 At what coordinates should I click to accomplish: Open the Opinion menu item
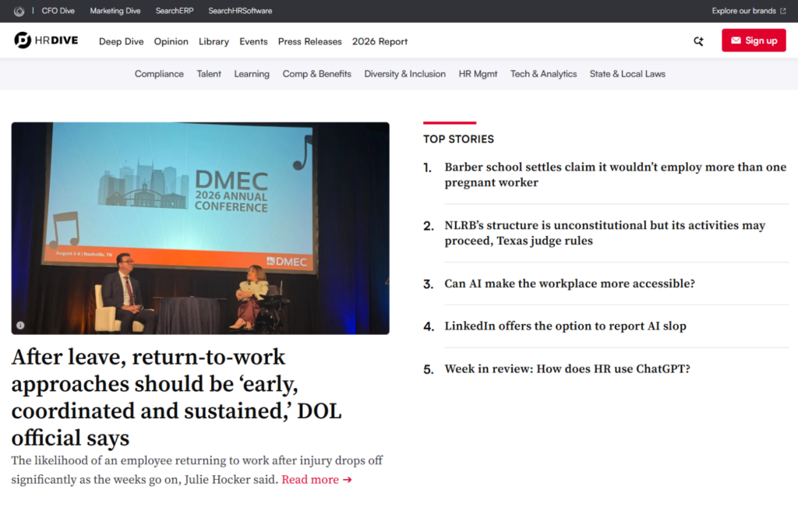coord(171,42)
